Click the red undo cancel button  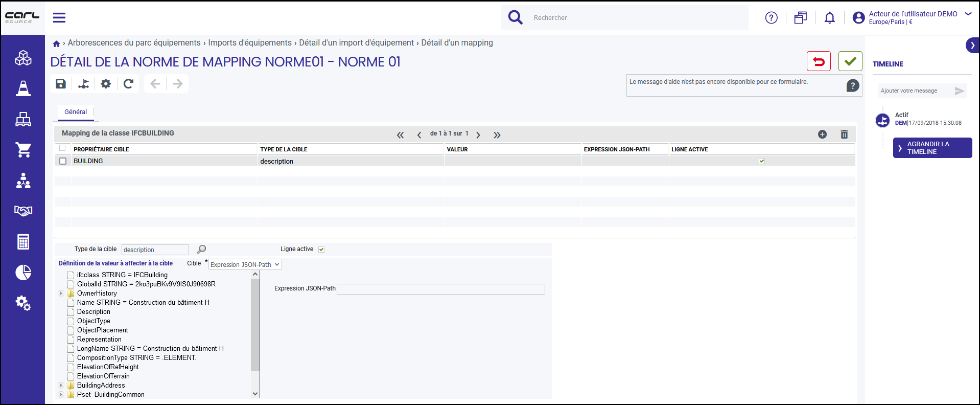[819, 61]
